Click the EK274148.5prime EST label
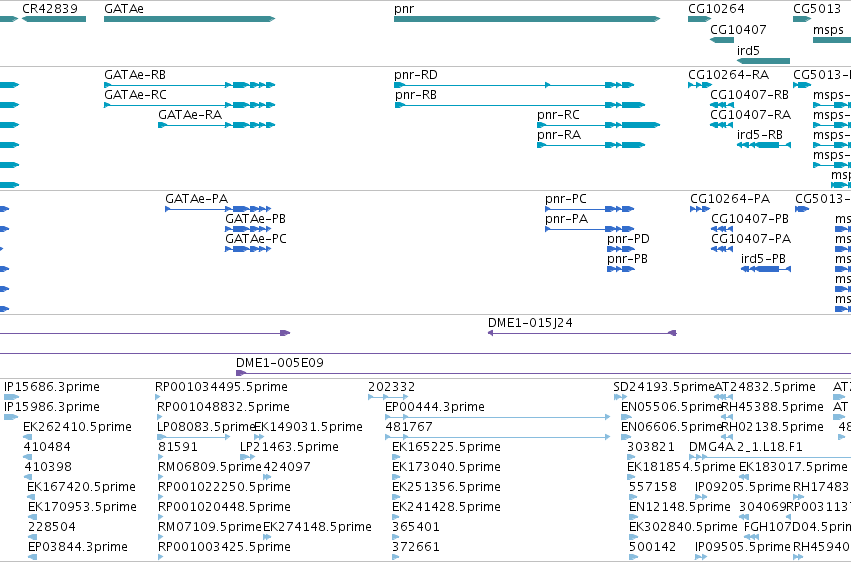This screenshot has height=562, width=851. (x=317, y=527)
